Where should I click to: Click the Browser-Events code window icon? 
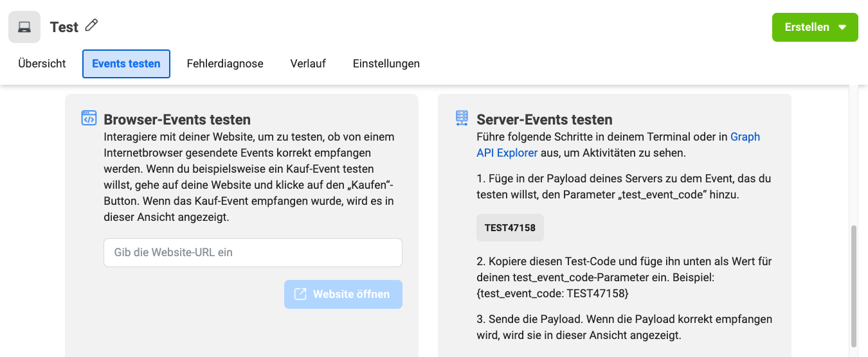(x=89, y=118)
